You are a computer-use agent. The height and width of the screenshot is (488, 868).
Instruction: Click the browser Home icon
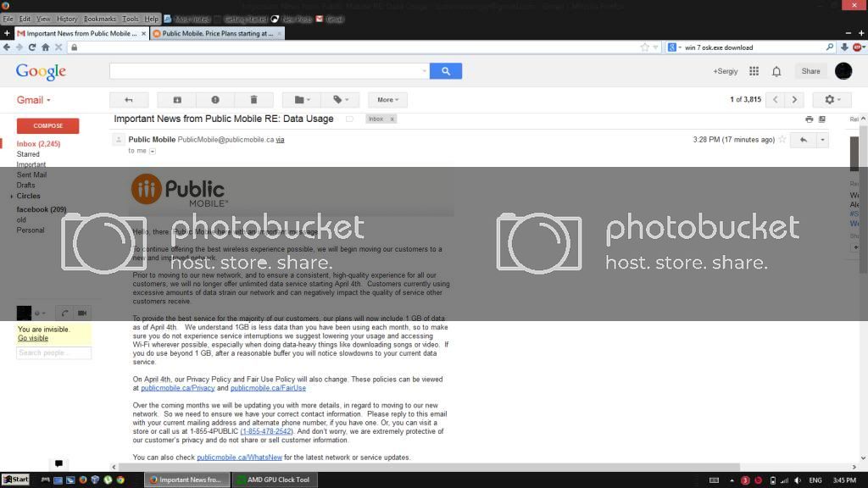(46, 47)
